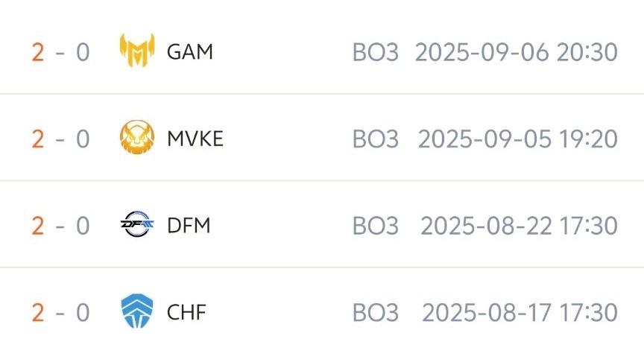
Task: Click the 2 - 0 score against CHF
Action: pyautogui.click(x=60, y=312)
